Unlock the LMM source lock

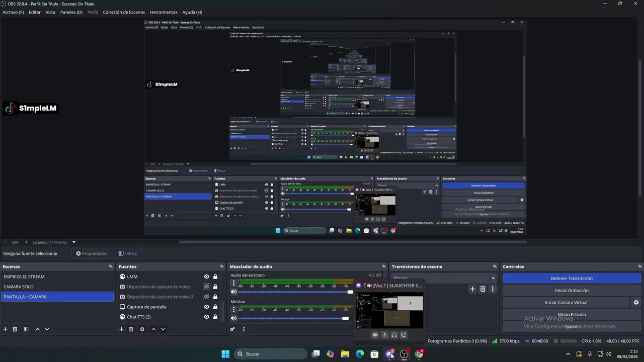215,277
